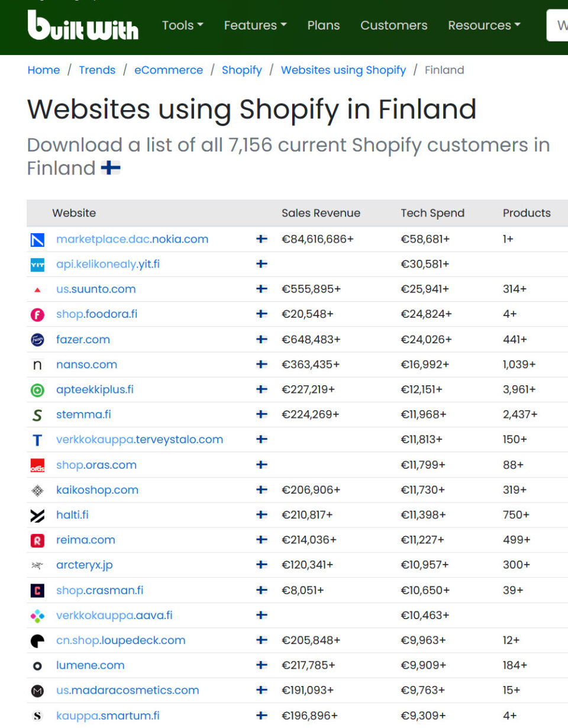Open the kauppa.smartum.fi link

point(108,716)
